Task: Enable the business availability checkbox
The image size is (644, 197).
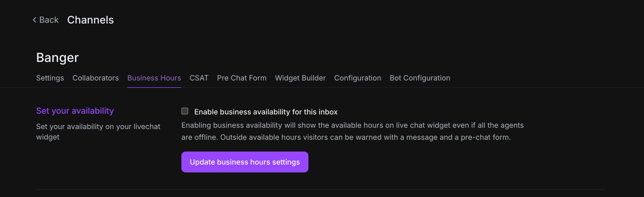Action: pos(185,111)
